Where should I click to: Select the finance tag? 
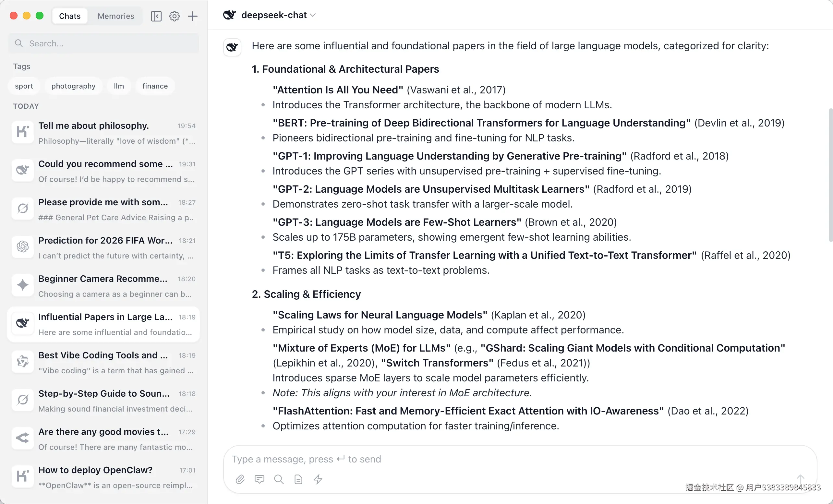tap(155, 86)
